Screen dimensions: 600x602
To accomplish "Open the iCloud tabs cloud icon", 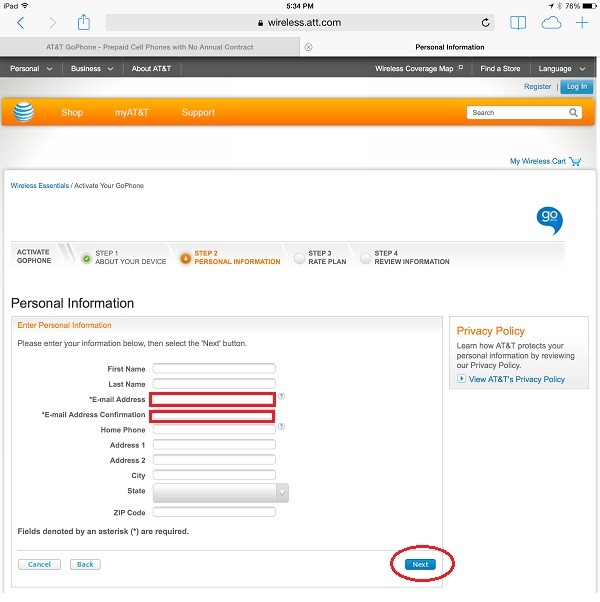I will (x=551, y=23).
